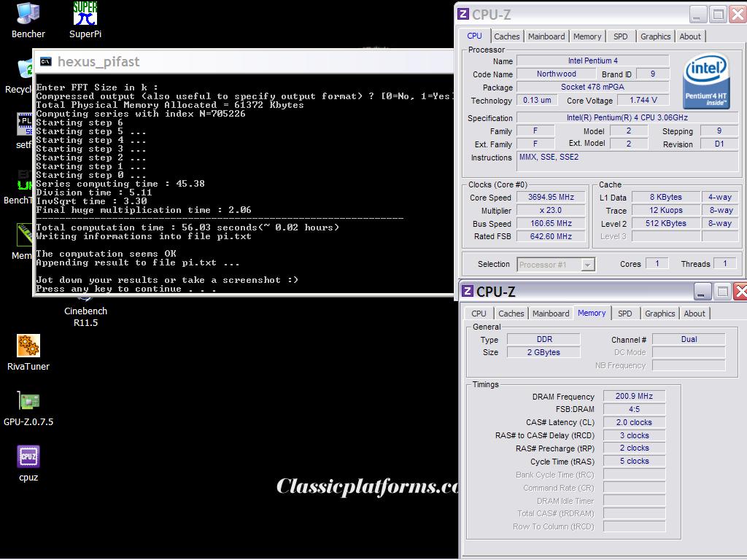Open Mainboard tab in upper CPU-Z window
This screenshot has width=747, height=560.
pyautogui.click(x=546, y=36)
